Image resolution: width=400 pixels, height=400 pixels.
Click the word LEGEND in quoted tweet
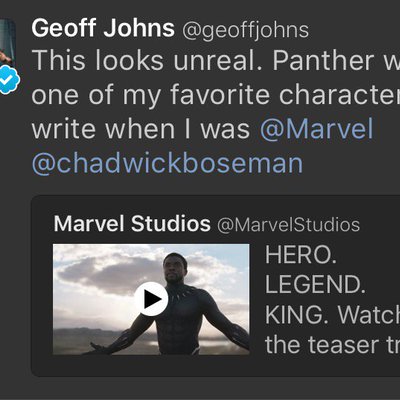tap(315, 285)
